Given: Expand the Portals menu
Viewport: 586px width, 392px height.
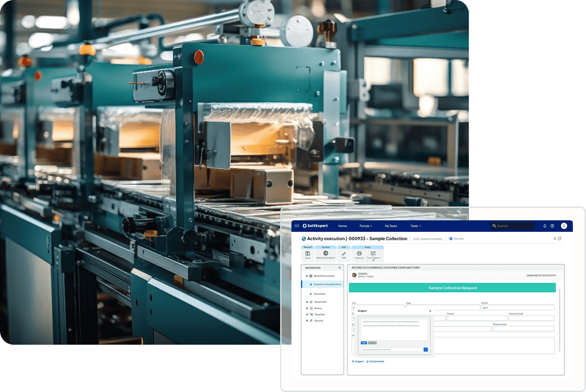Looking at the screenshot, I should pyautogui.click(x=366, y=226).
